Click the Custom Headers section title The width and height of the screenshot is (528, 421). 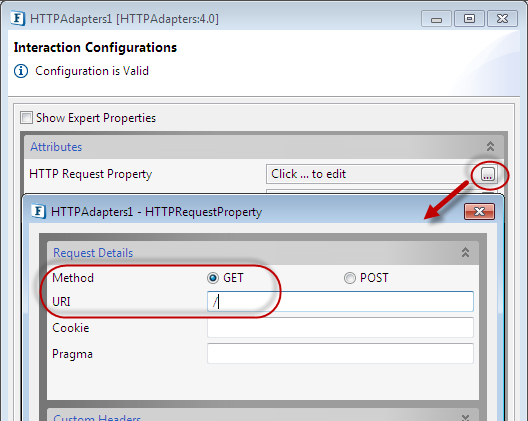click(x=97, y=418)
